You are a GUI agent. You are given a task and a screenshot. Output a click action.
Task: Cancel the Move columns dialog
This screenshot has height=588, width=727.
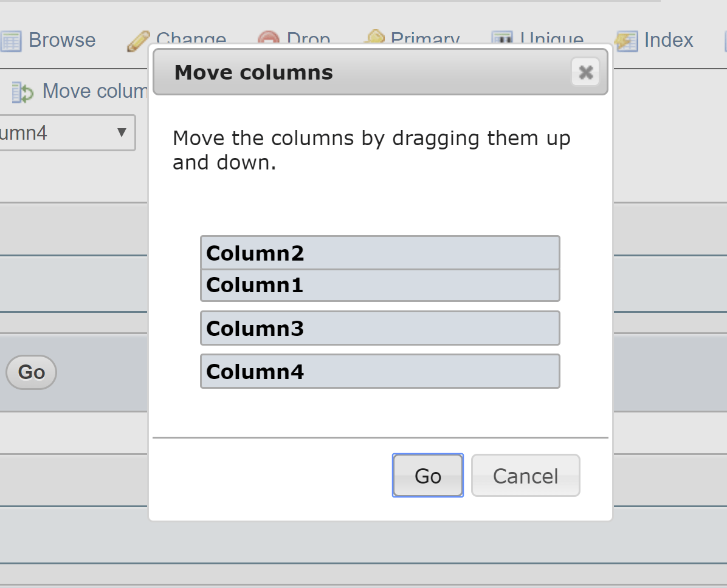point(525,476)
